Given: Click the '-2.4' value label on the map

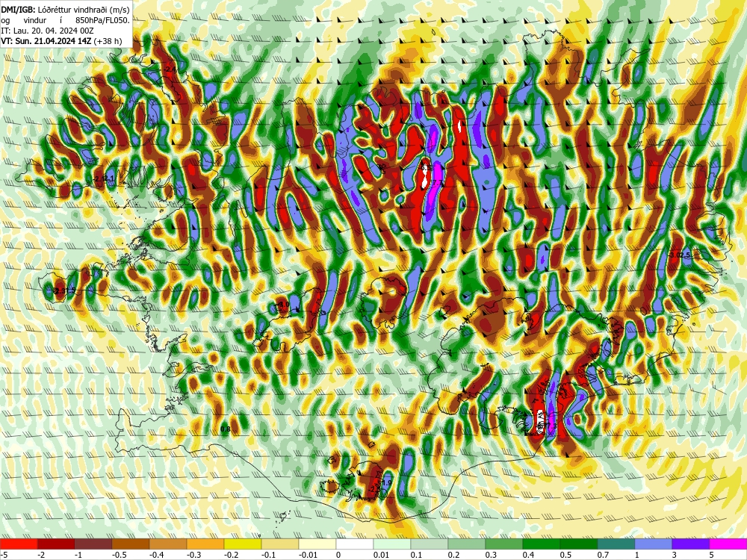Looking at the screenshot, I should pyautogui.click(x=170, y=69).
